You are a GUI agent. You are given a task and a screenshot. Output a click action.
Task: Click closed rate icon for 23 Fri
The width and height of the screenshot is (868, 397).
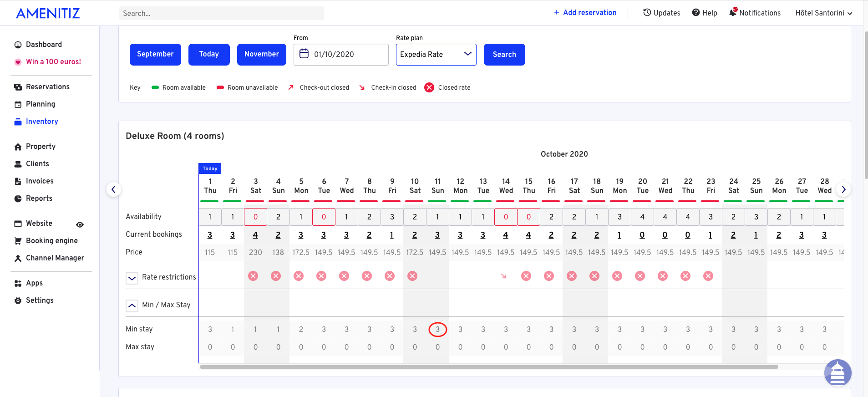pyautogui.click(x=708, y=276)
